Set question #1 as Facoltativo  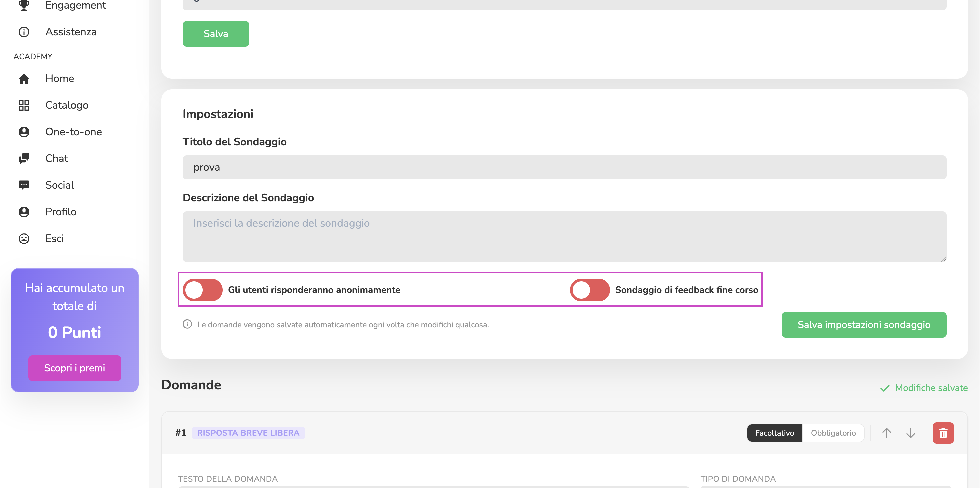(x=775, y=433)
